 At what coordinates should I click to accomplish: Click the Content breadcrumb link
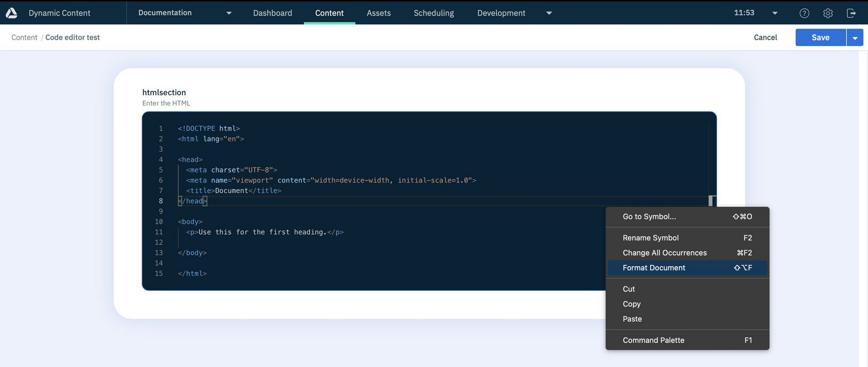coord(24,37)
